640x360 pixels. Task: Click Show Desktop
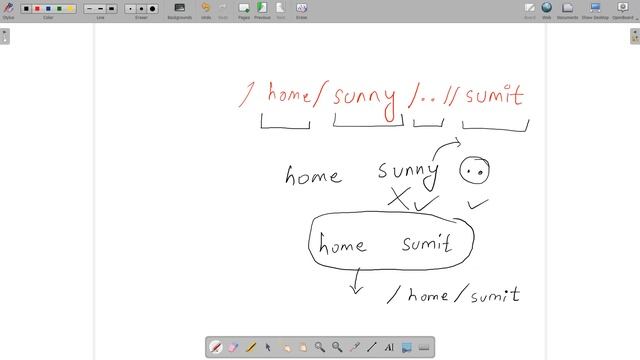tap(595, 11)
